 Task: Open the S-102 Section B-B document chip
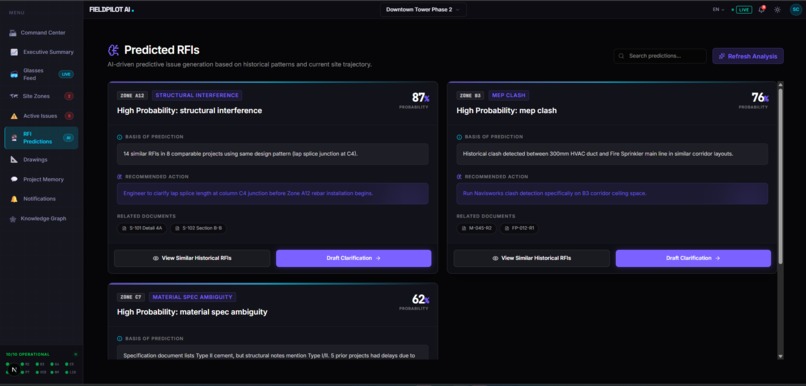tap(198, 228)
